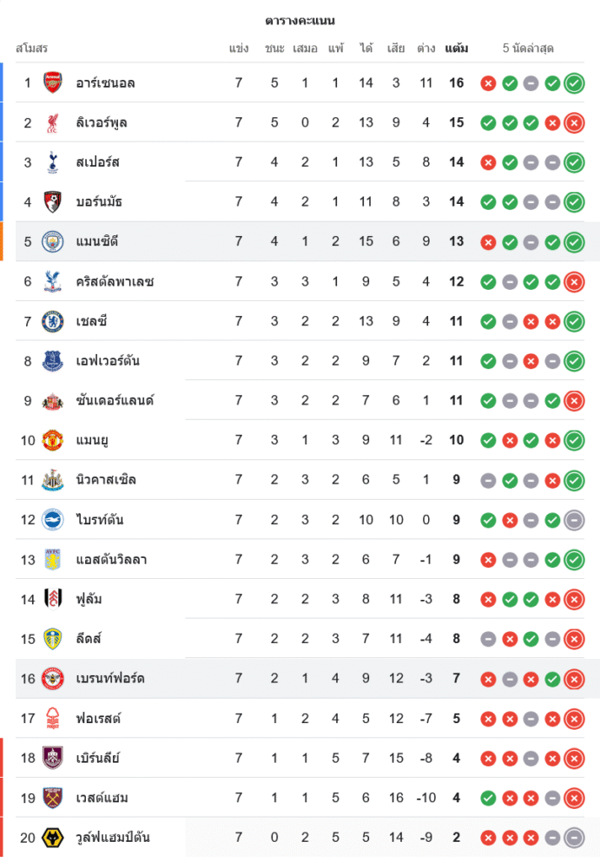Click the Brighton club crest
600x868 pixels.
[53, 520]
